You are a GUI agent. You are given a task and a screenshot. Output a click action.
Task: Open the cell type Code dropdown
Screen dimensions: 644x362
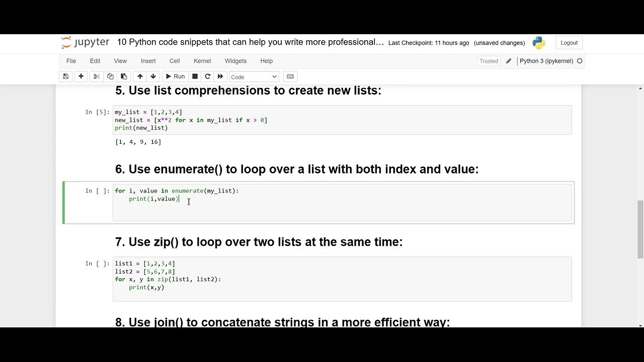point(254,77)
